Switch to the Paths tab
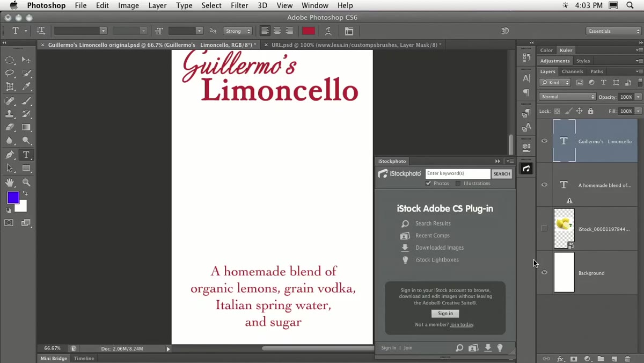Viewport: 644px width, 363px height. (x=597, y=71)
